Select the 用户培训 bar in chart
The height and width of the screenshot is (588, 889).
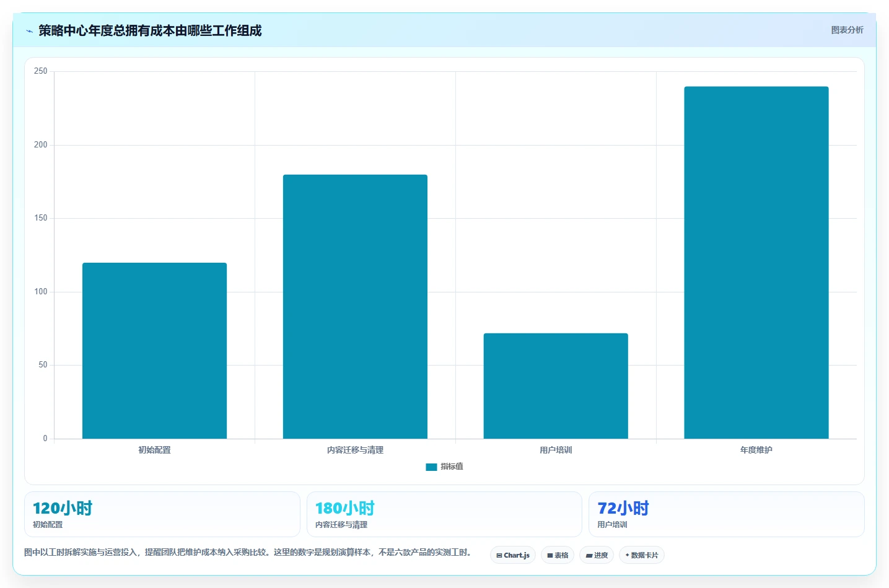556,386
